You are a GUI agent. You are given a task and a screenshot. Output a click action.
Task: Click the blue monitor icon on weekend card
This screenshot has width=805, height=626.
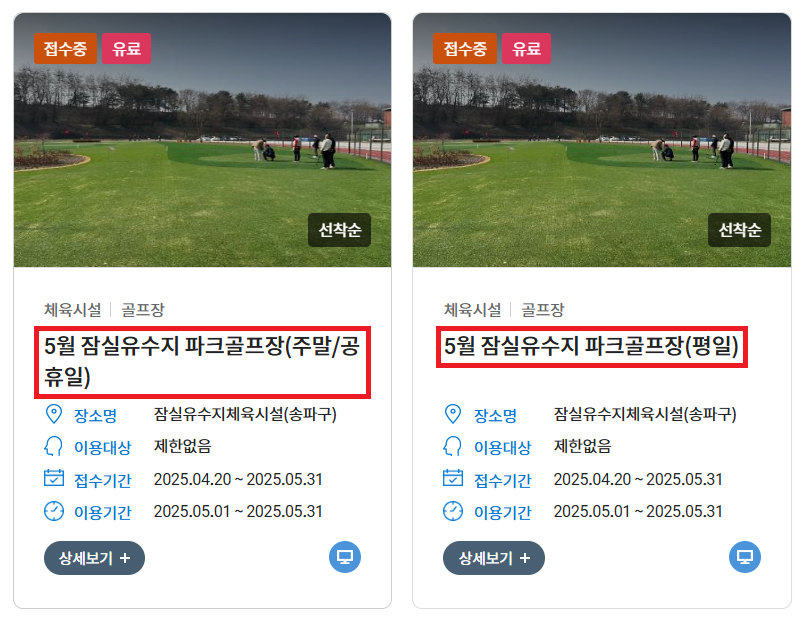click(344, 557)
